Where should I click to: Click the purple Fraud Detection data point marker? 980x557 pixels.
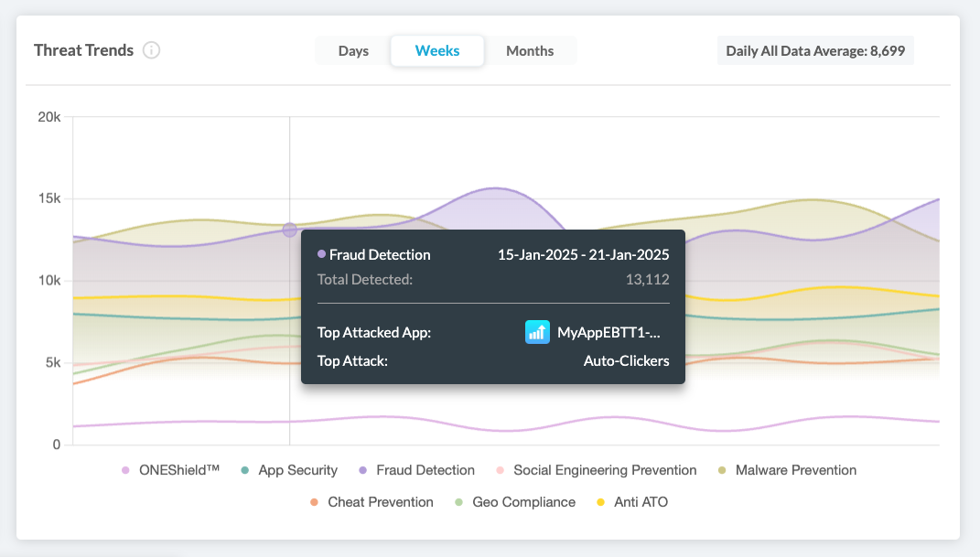[289, 230]
